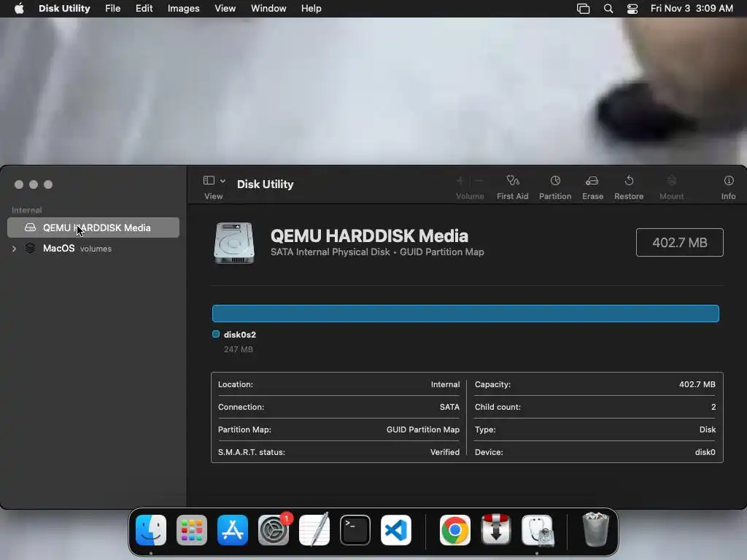Select the MacOS volumes sidebar row
Viewport: 747px width, 560px height.
pos(93,249)
